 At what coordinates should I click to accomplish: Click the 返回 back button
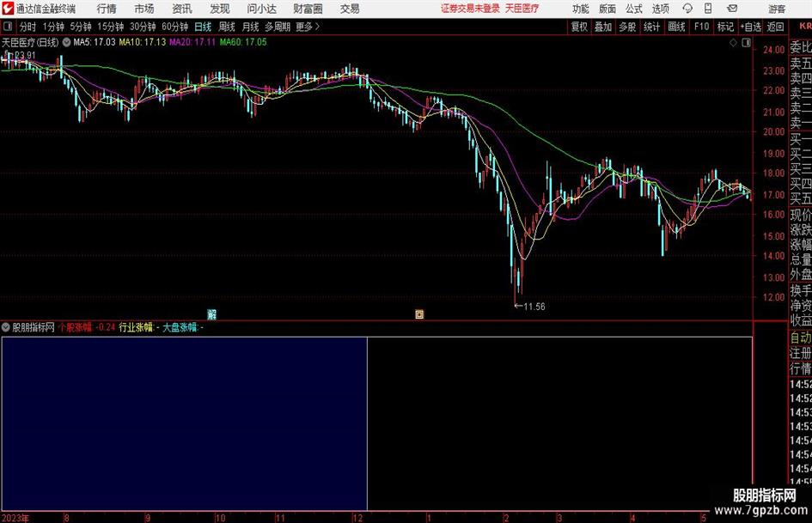[775, 27]
